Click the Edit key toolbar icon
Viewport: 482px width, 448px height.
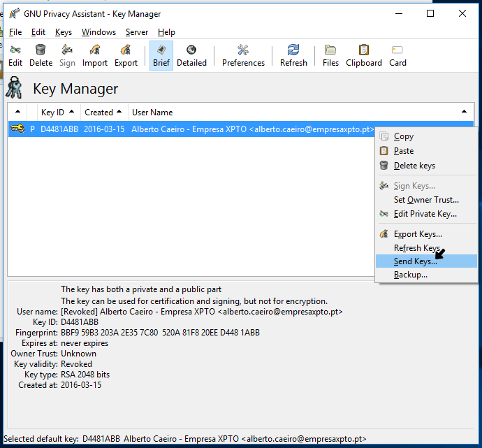[x=15, y=56]
